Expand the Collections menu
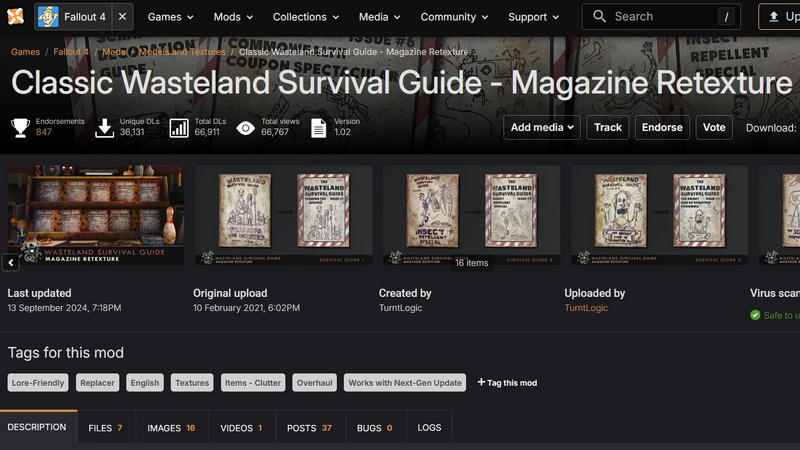Screen dimensions: 800x450 click(x=306, y=17)
